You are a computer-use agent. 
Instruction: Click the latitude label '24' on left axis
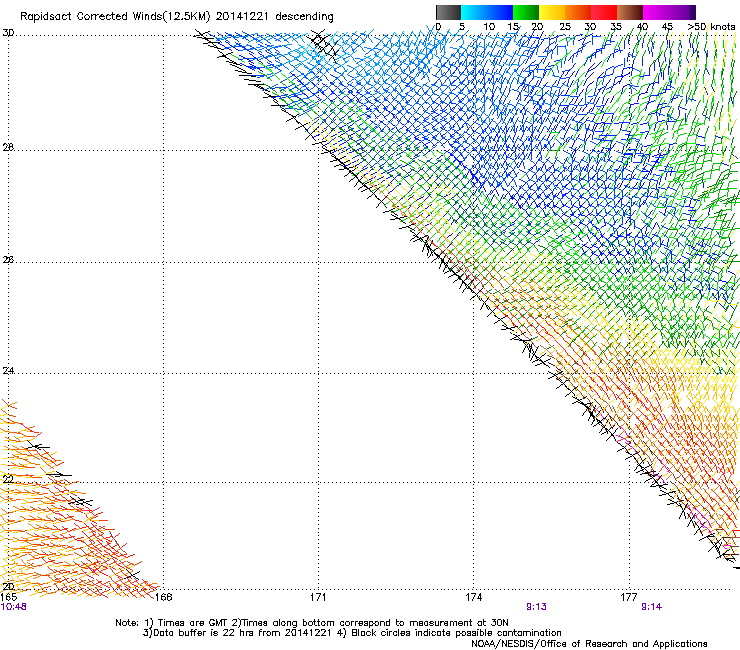pos(8,371)
